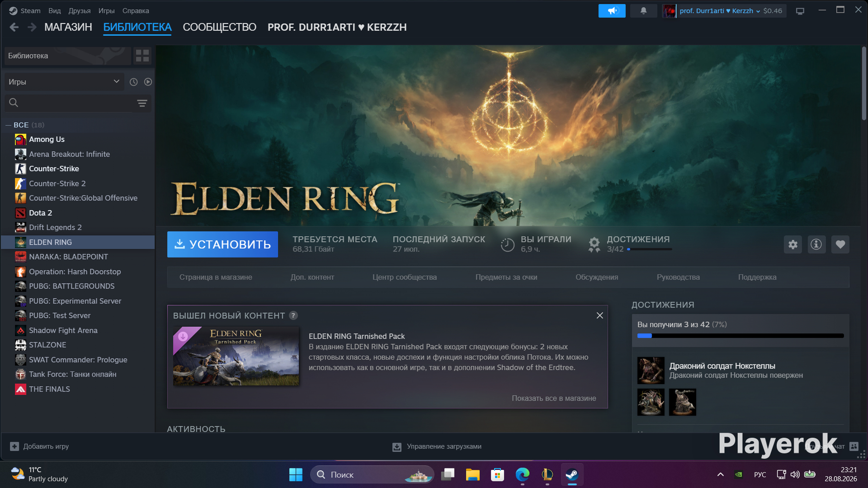
Task: Open the Игры menu in menu bar
Action: click(106, 11)
